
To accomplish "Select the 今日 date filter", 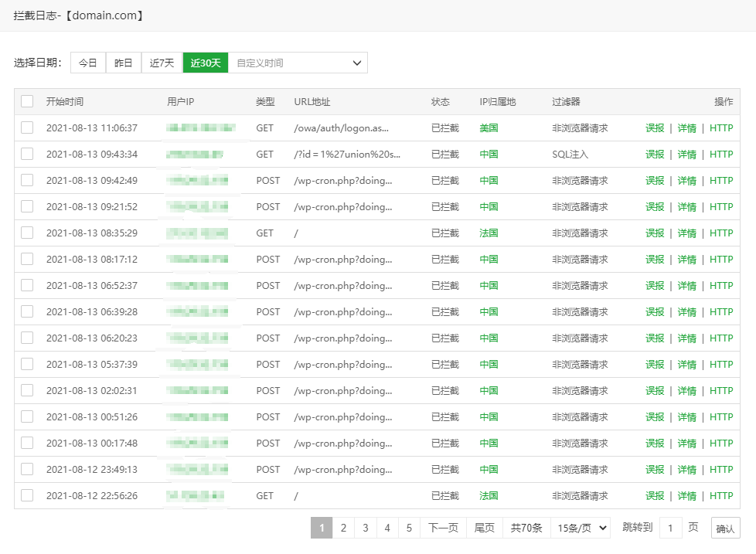I will point(87,63).
